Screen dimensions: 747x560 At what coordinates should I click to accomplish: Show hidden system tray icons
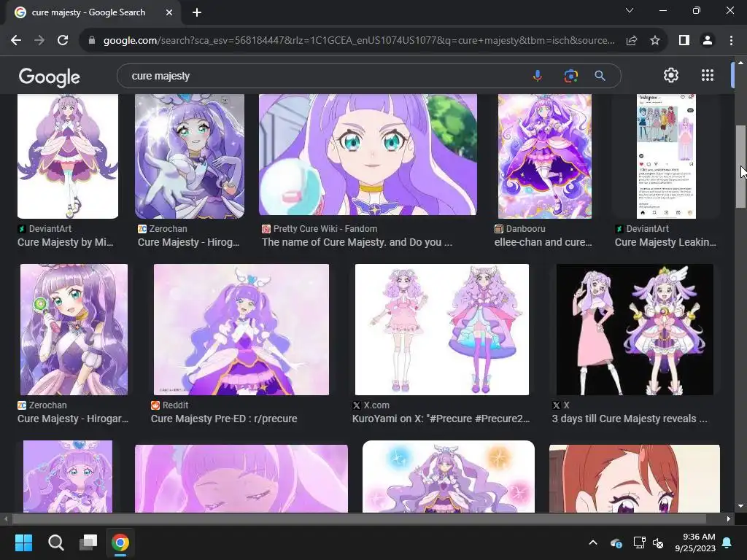[x=593, y=542]
